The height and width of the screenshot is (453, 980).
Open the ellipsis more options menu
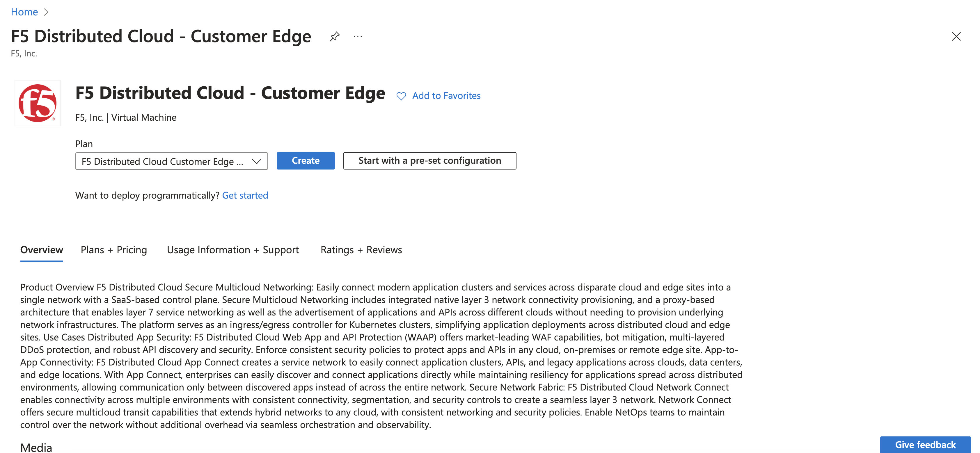click(358, 36)
